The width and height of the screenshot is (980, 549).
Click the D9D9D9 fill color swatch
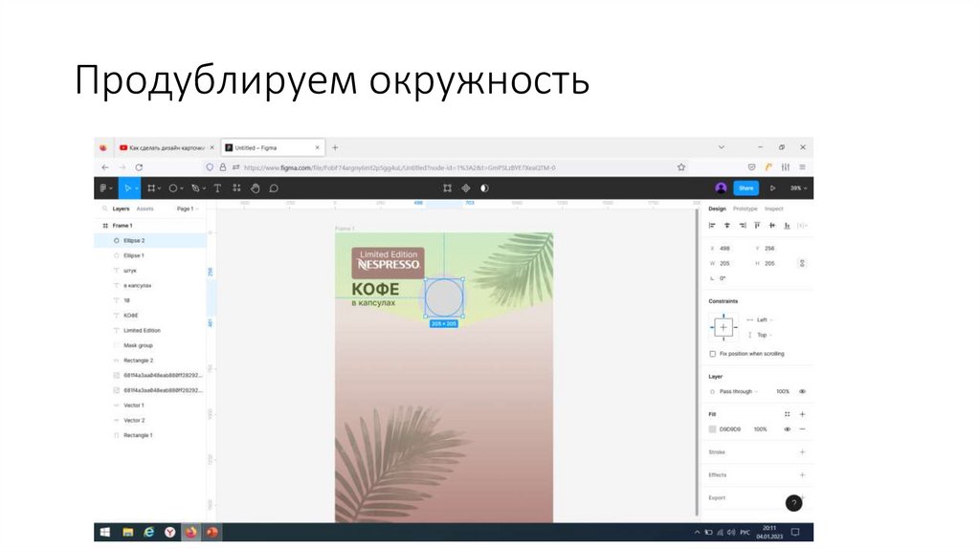pyautogui.click(x=712, y=429)
